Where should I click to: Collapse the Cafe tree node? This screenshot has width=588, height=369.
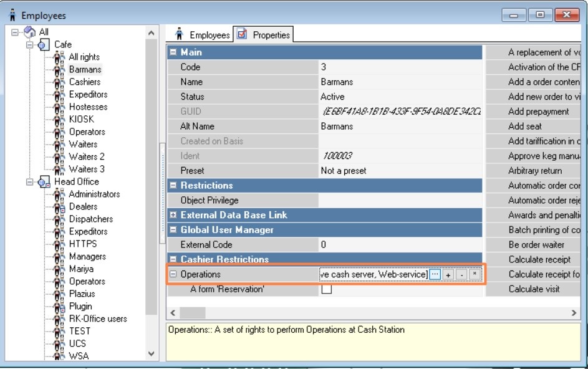click(x=29, y=45)
